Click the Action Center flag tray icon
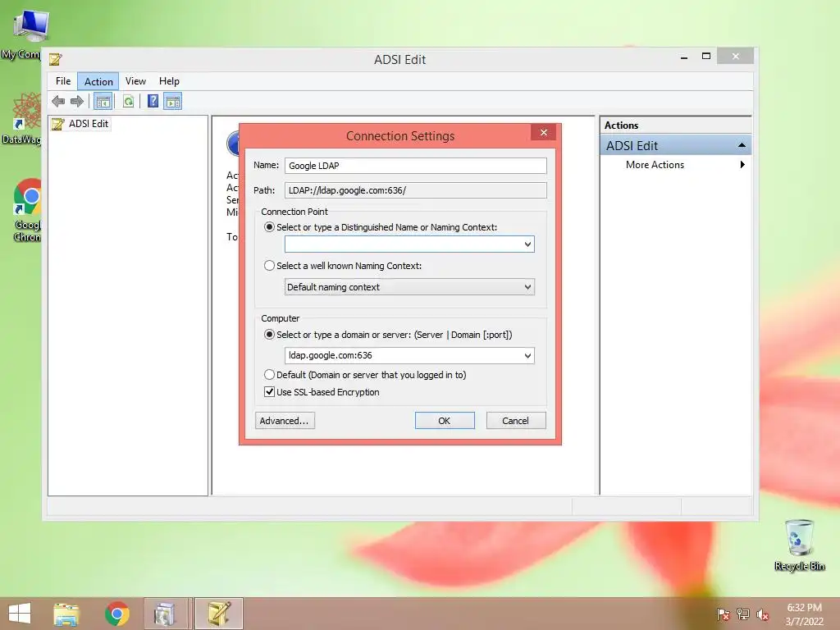Image resolution: width=840 pixels, height=630 pixels. click(724, 614)
